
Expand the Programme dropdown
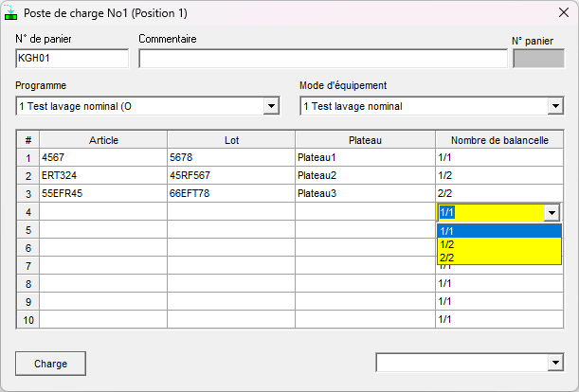coord(271,106)
